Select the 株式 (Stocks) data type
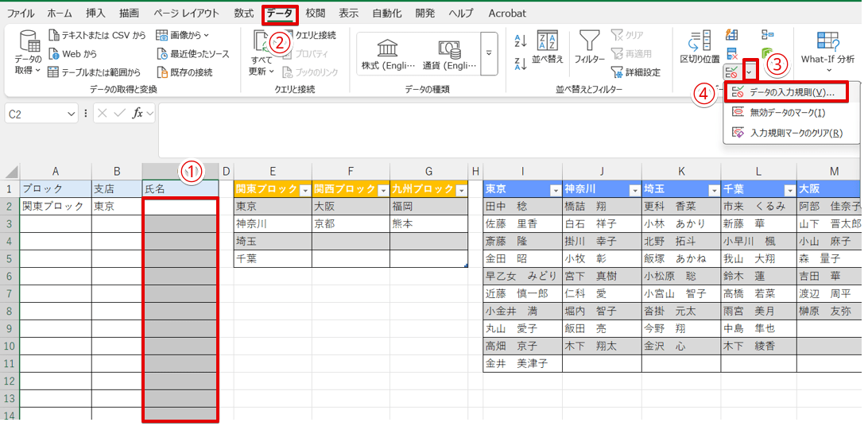This screenshot has height=426, width=868. tap(388, 54)
